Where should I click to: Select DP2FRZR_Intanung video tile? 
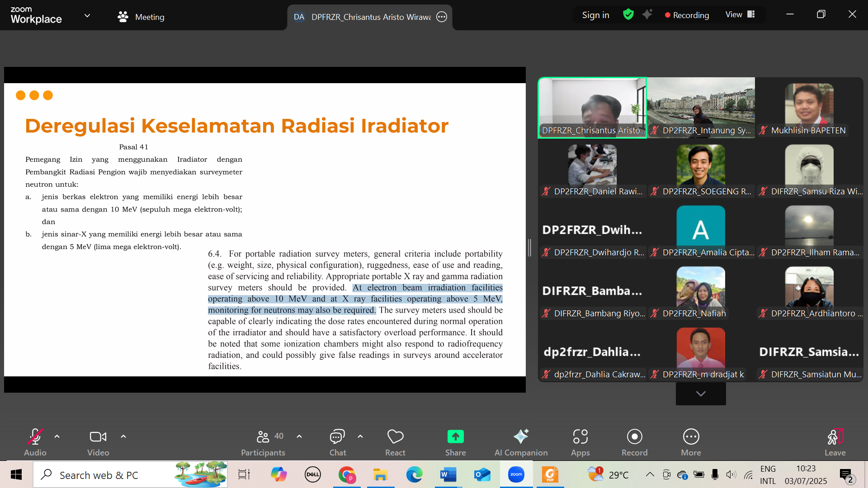pos(701,108)
